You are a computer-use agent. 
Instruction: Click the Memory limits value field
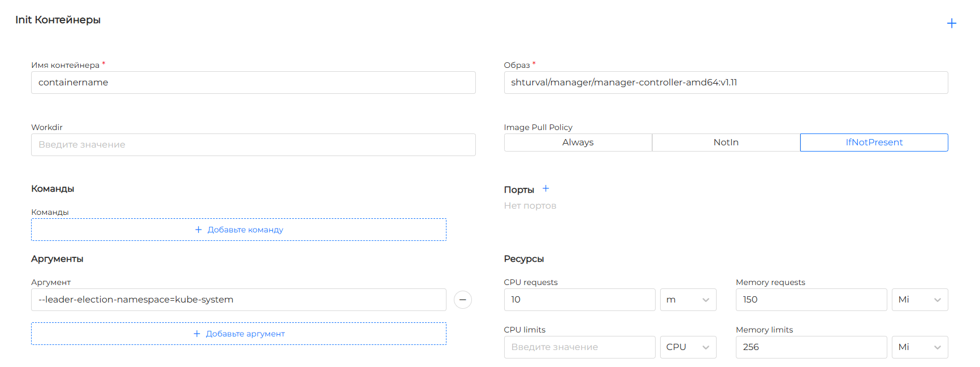pos(811,347)
